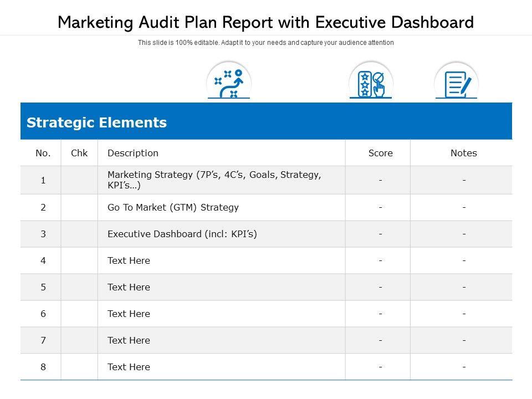Click the Chk column header
The height and width of the screenshot is (399, 532).
coord(79,153)
